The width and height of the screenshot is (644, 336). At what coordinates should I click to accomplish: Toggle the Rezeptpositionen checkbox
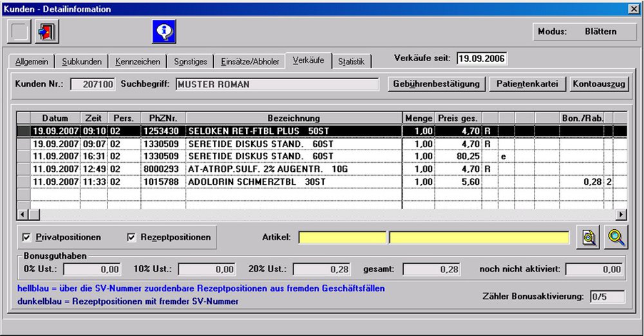pyautogui.click(x=133, y=238)
